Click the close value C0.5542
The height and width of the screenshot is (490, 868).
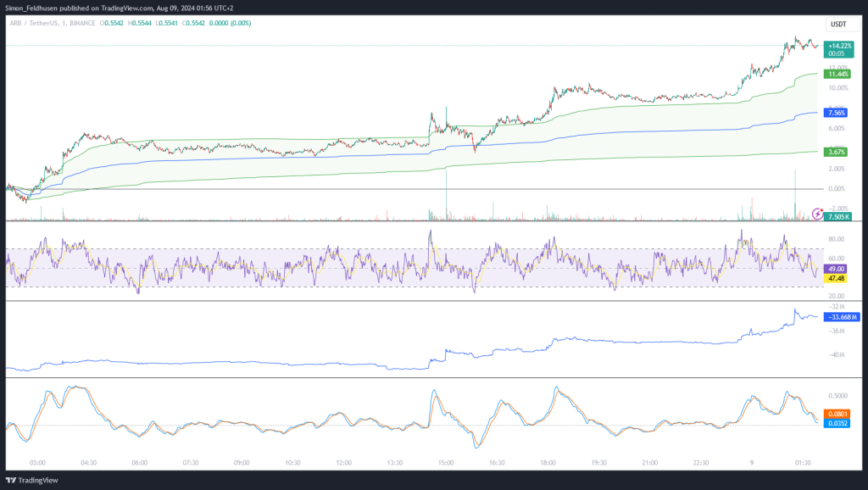pyautogui.click(x=194, y=23)
